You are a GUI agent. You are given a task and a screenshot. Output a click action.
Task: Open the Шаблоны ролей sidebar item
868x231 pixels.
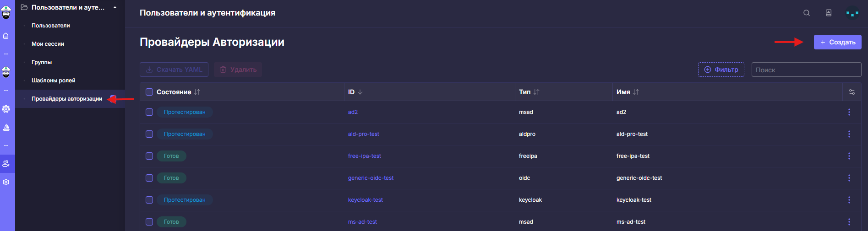[53, 81]
